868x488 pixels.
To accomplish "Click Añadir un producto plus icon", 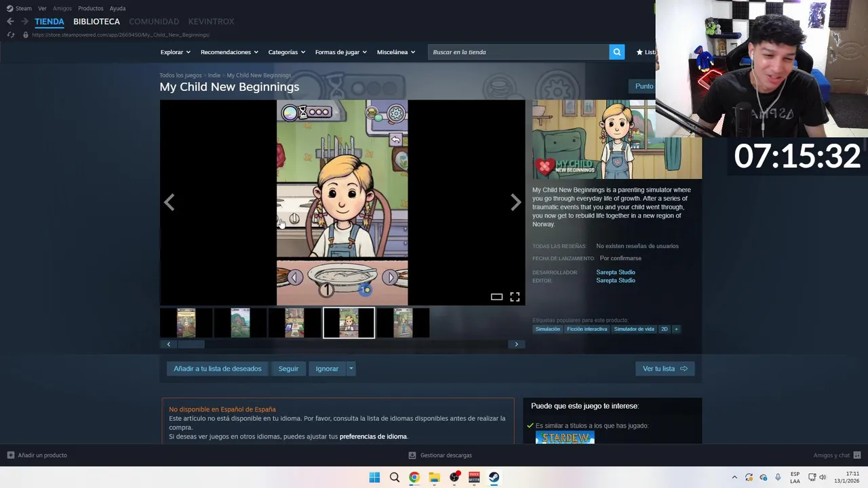I will click(11, 455).
